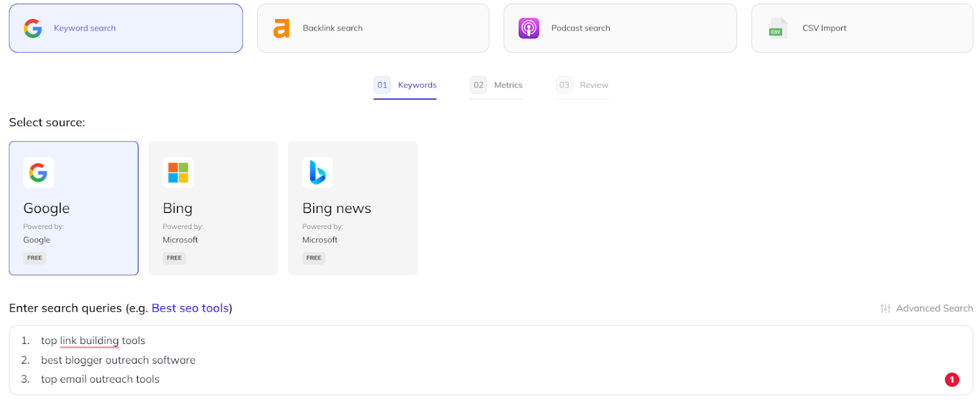Click the CSV file icon
Screen dimensions: 980x404
tap(778, 28)
